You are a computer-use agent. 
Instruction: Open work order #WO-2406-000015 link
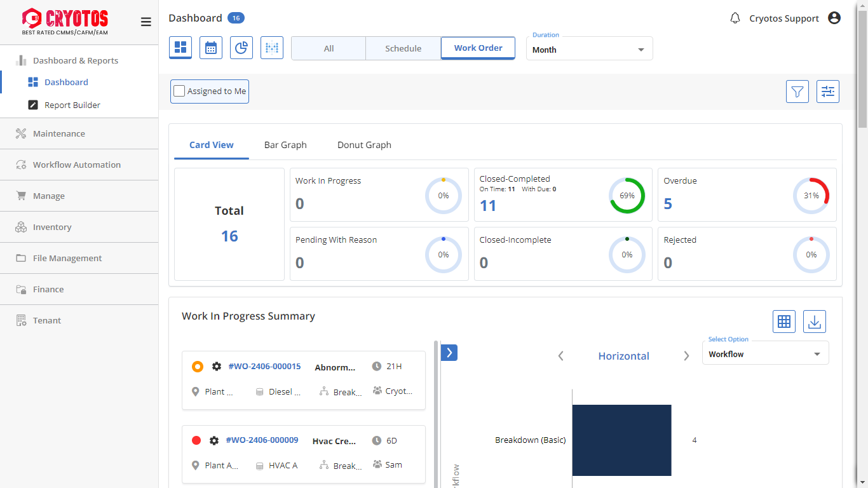coord(264,367)
